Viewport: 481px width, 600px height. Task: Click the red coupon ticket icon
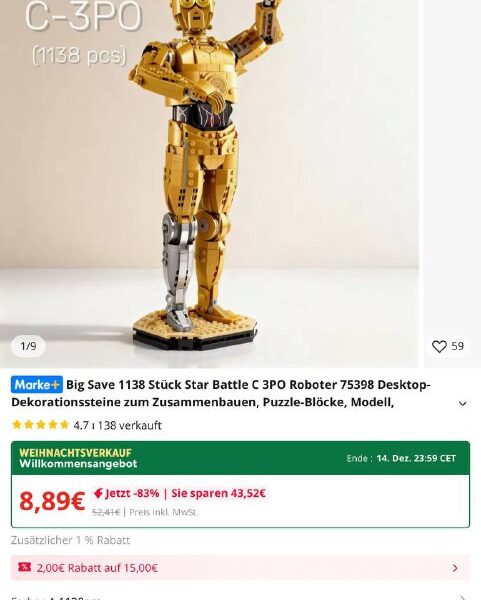(x=24, y=567)
